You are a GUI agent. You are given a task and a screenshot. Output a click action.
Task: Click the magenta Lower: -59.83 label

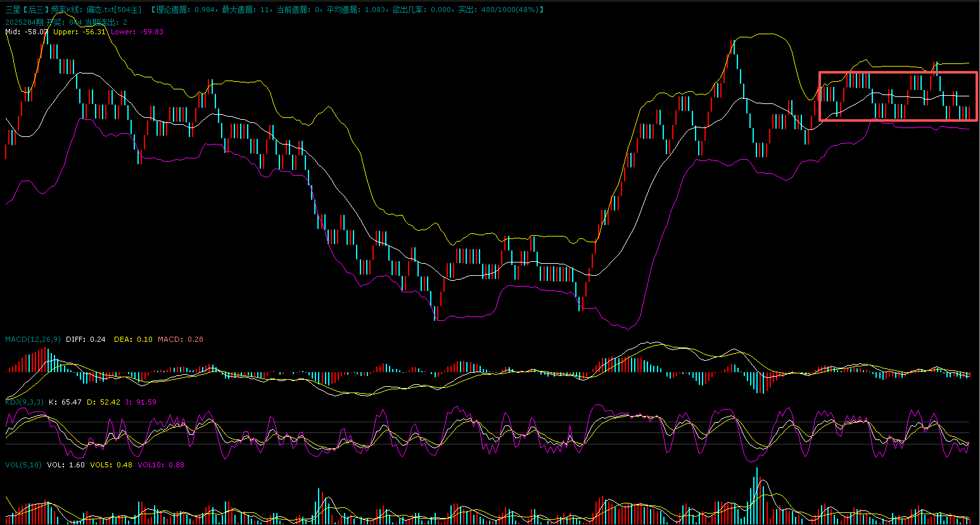coord(137,32)
